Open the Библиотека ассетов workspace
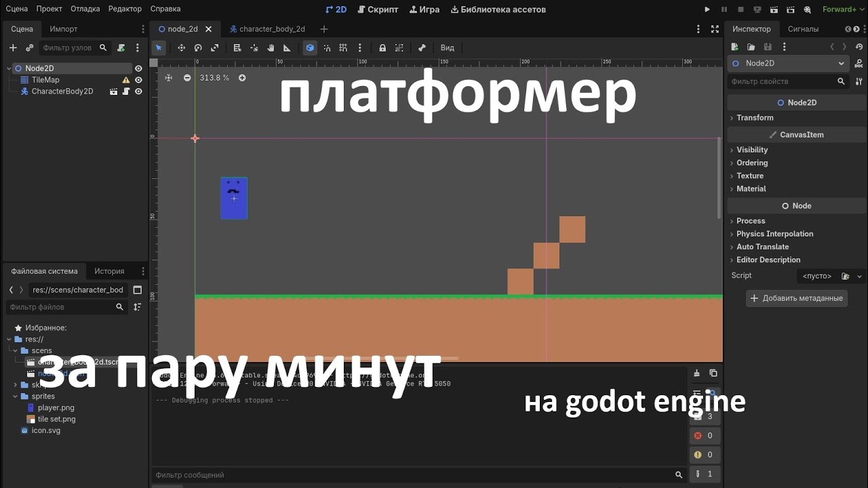 pyautogui.click(x=498, y=9)
